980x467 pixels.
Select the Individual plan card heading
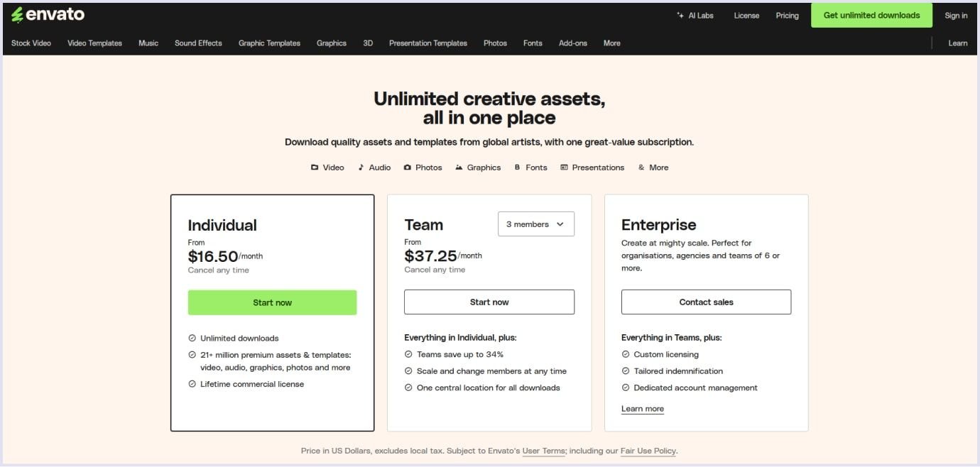pos(222,225)
